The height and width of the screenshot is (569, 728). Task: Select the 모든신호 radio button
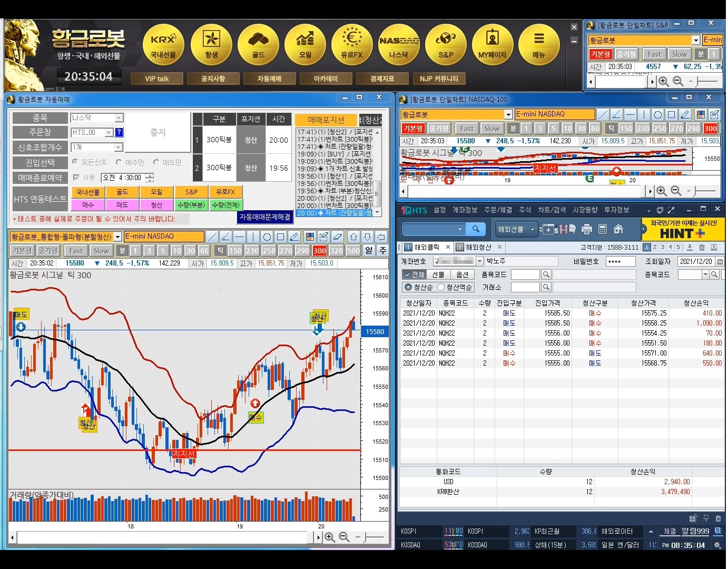75,162
